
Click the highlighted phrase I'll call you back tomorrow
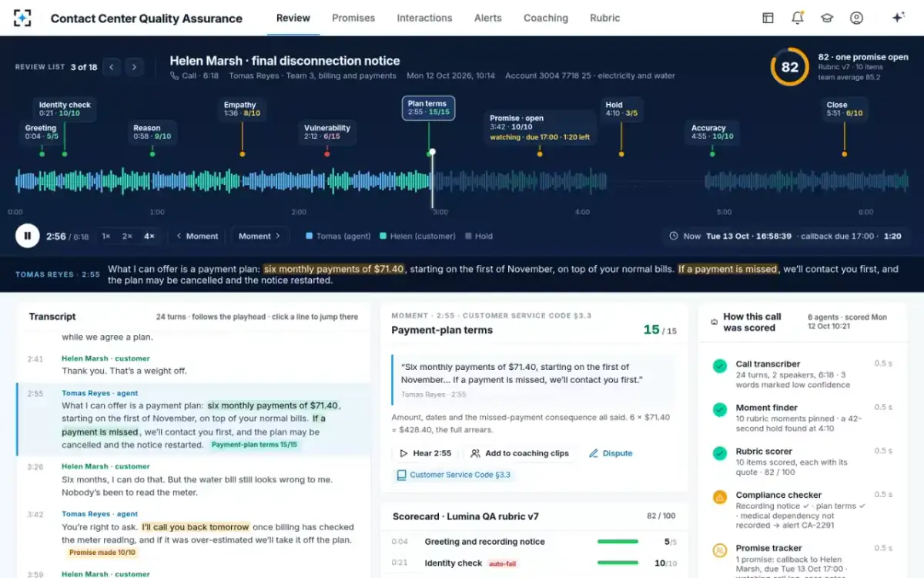[x=196, y=527]
